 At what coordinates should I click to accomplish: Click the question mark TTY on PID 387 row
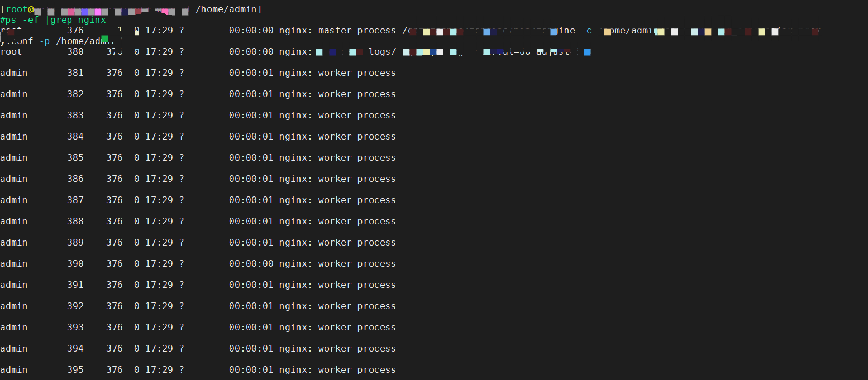(182, 200)
